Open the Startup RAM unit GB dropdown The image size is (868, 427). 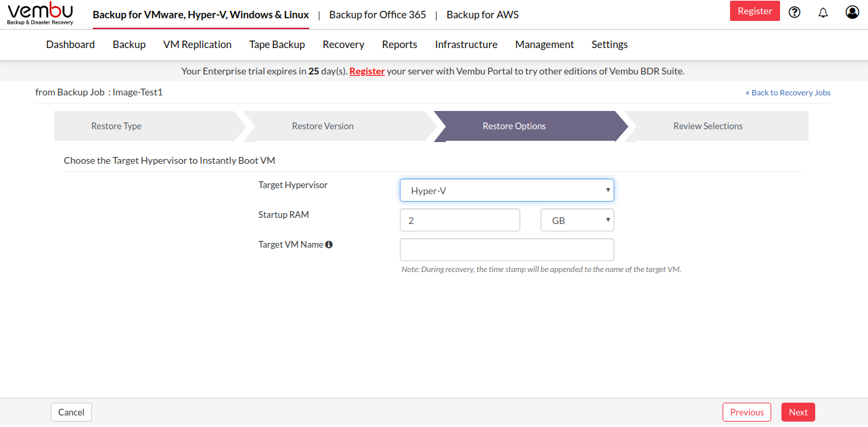point(577,220)
